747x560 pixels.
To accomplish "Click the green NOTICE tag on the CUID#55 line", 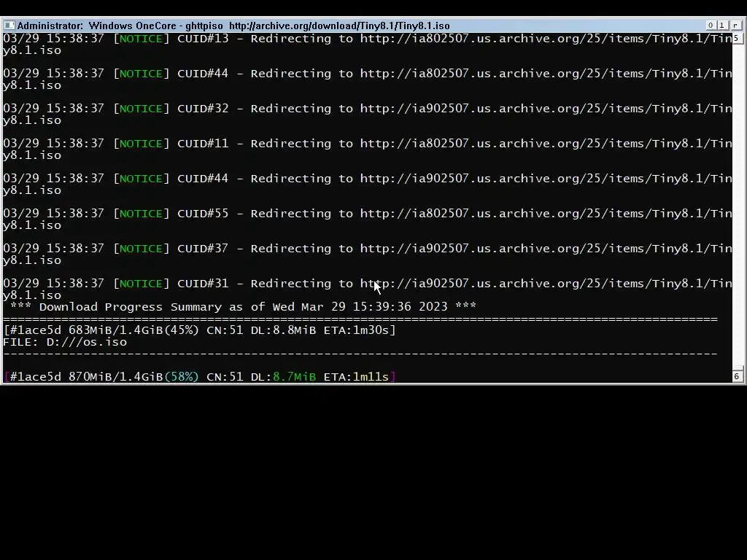I will coord(141,214).
